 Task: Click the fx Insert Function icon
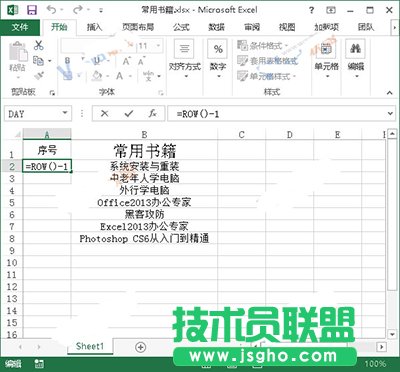[x=153, y=114]
